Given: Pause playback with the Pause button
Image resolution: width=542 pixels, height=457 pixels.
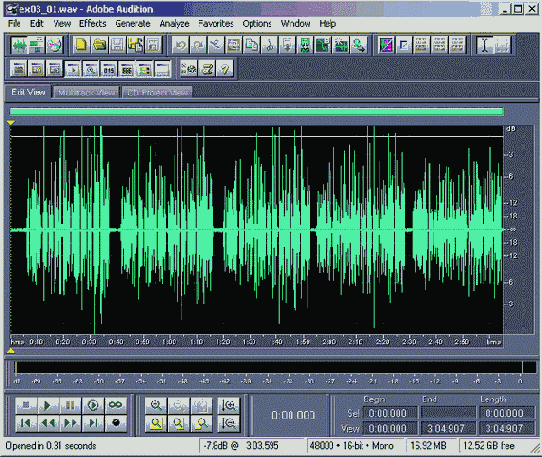Looking at the screenshot, I should coord(70,405).
